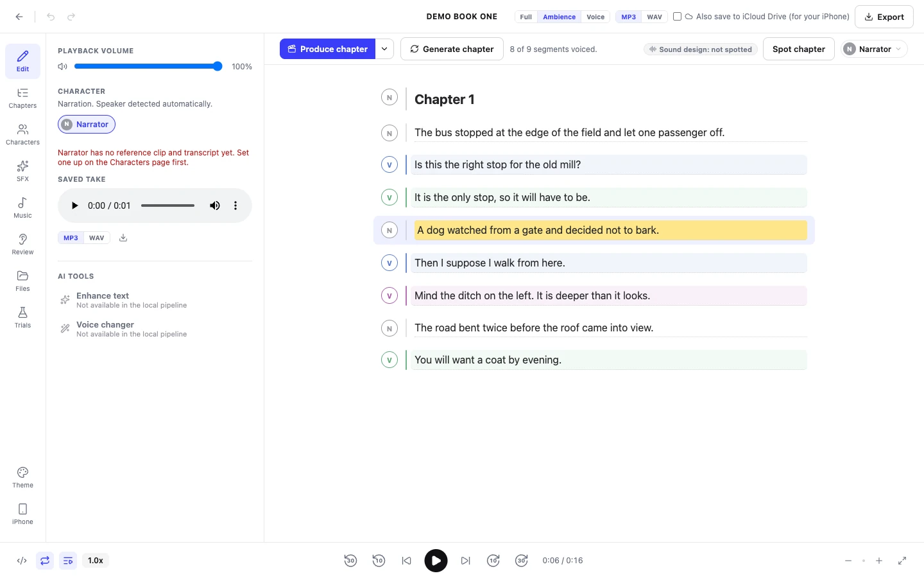
Task: Mute the saved take audio player
Action: (x=215, y=206)
